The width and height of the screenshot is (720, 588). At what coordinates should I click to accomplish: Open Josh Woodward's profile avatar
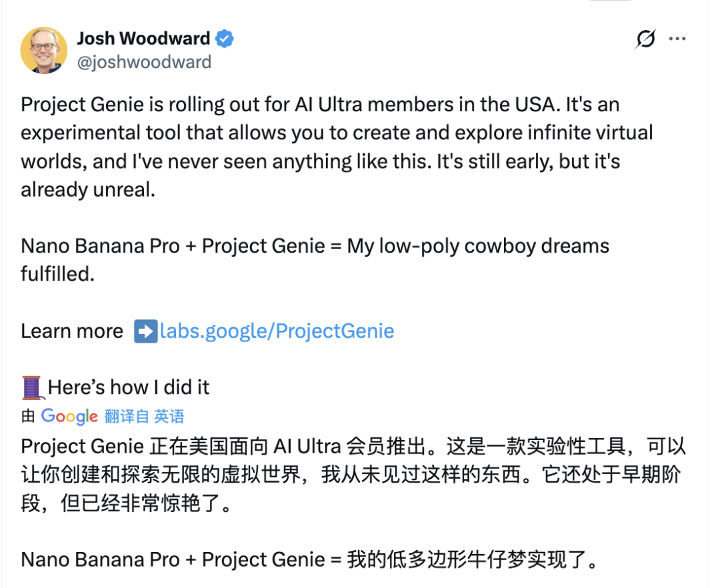click(44, 50)
